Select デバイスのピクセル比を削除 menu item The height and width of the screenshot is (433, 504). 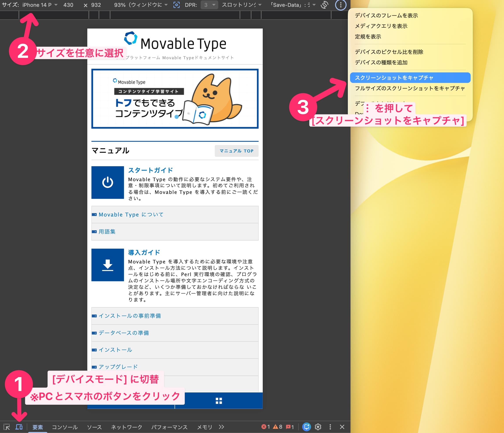point(410,52)
